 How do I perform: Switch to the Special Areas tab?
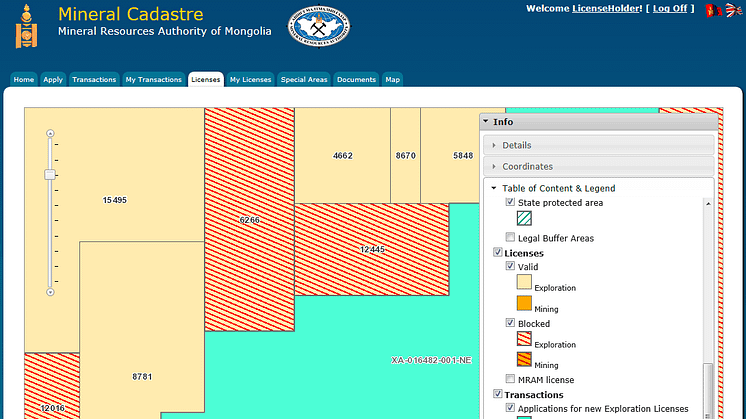tap(304, 80)
